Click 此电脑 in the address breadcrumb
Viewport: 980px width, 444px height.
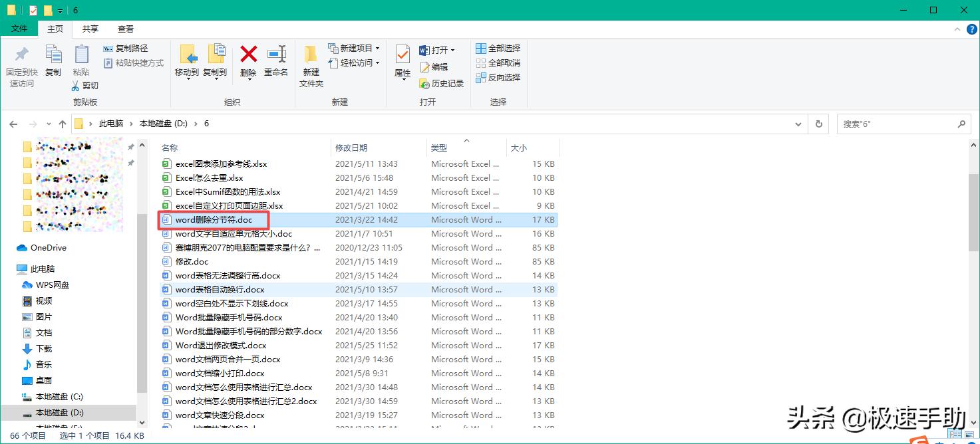click(x=111, y=124)
